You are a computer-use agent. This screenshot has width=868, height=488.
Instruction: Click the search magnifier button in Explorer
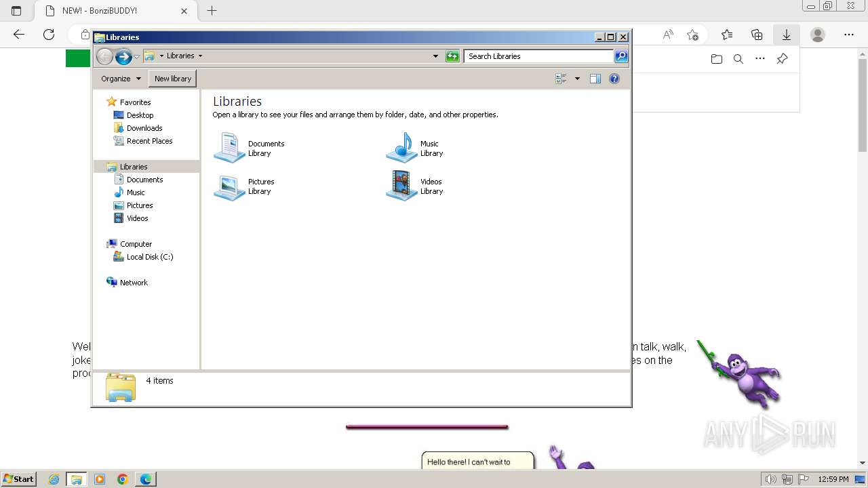(x=621, y=56)
